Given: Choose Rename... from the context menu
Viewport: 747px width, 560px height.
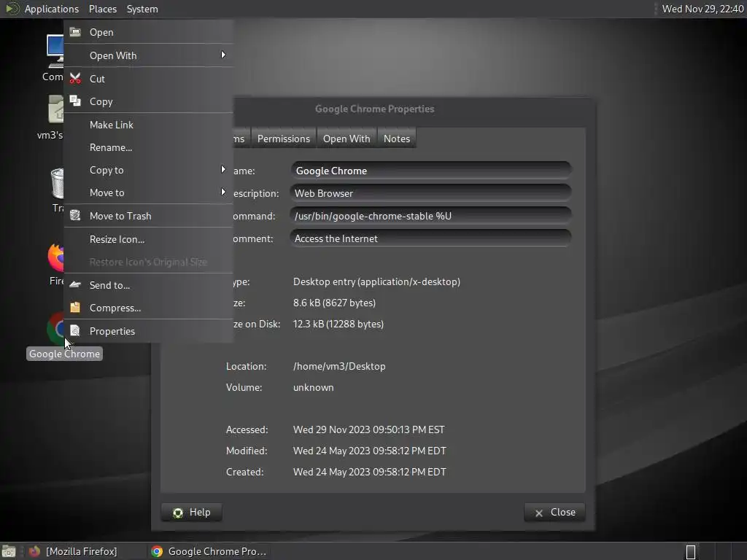Looking at the screenshot, I should (x=148, y=147).
